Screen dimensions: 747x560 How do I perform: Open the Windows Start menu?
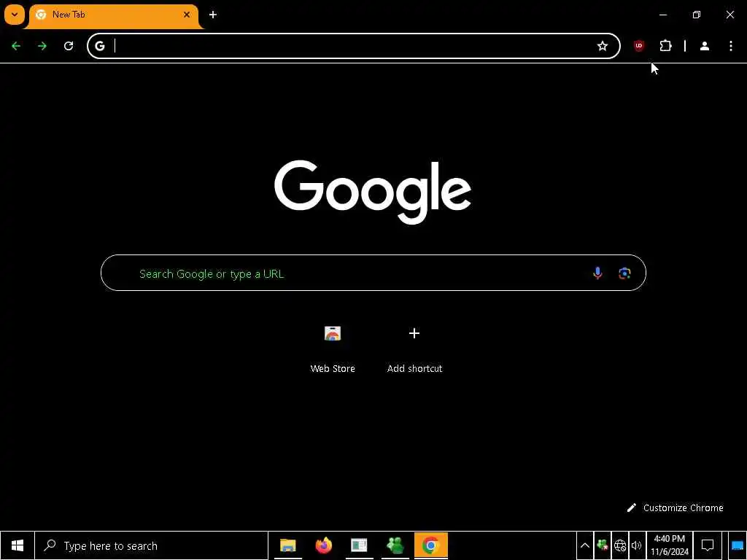pos(18,545)
